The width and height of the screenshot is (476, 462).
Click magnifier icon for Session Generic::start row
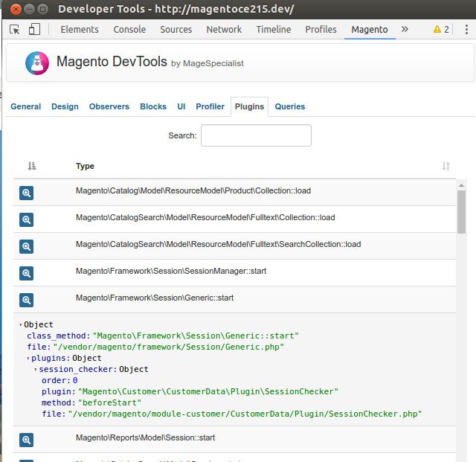click(26, 300)
